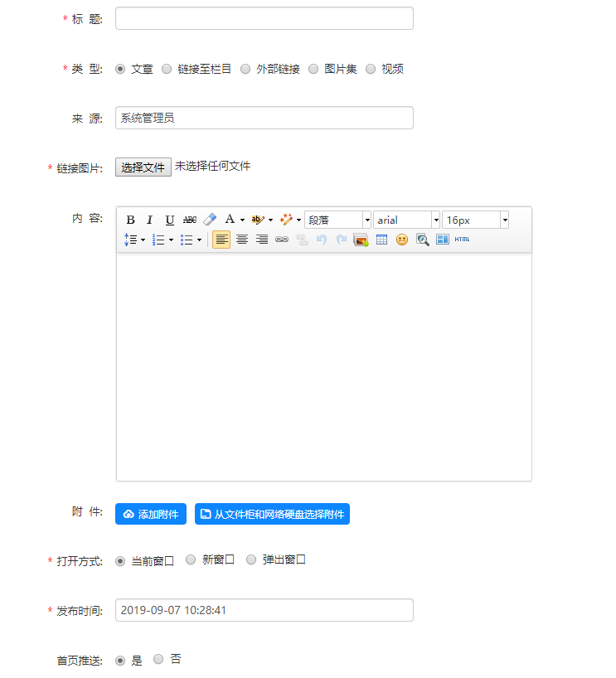
Task: Choose 新窗口 as the open method
Action: pyautogui.click(x=191, y=560)
